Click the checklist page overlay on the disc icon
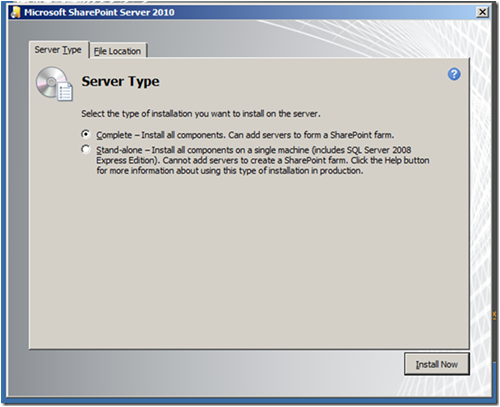 tap(65, 92)
